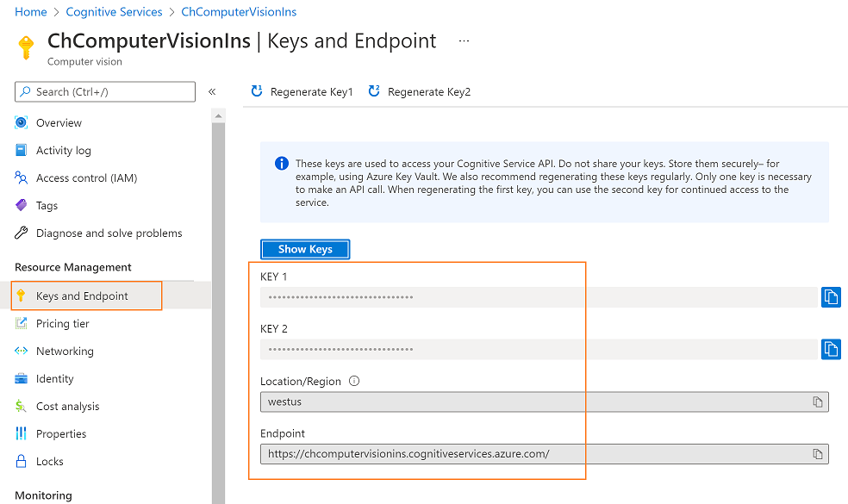848x504 pixels.
Task: Select Pricing tier in Resource Management
Action: pyautogui.click(x=62, y=324)
